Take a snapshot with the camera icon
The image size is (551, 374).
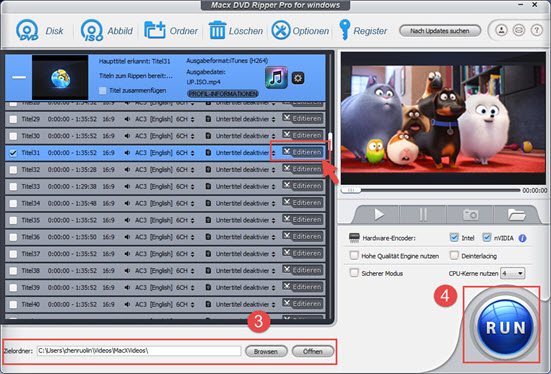[x=470, y=214]
